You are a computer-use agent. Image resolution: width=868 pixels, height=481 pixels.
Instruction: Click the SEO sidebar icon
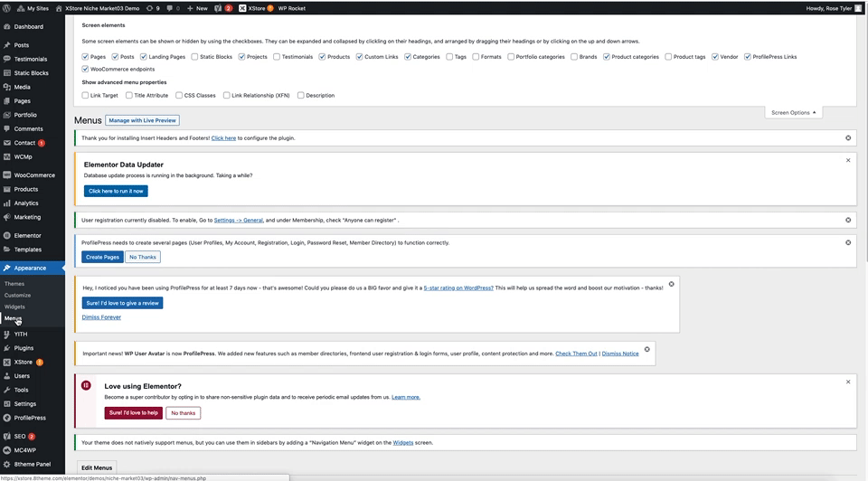click(6, 436)
